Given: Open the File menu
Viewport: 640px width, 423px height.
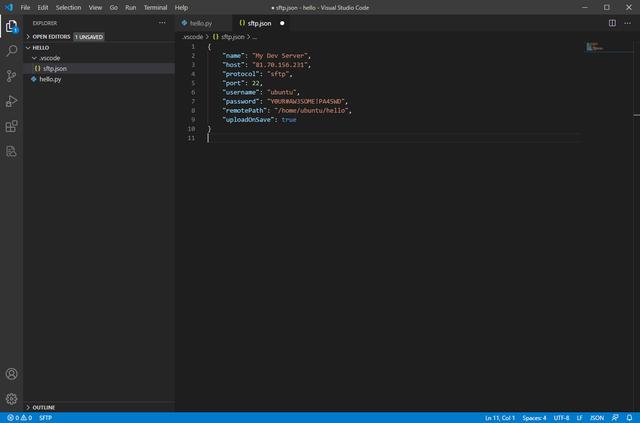Looking at the screenshot, I should (x=25, y=7).
